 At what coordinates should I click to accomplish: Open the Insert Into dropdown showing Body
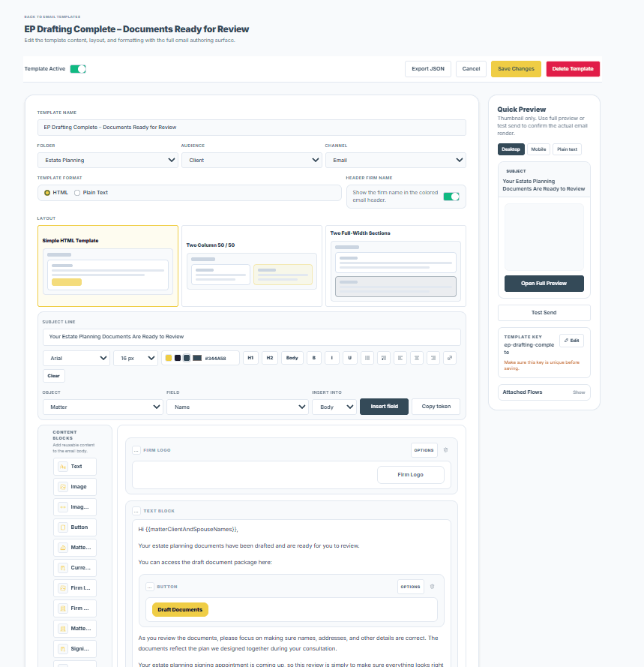[334, 407]
